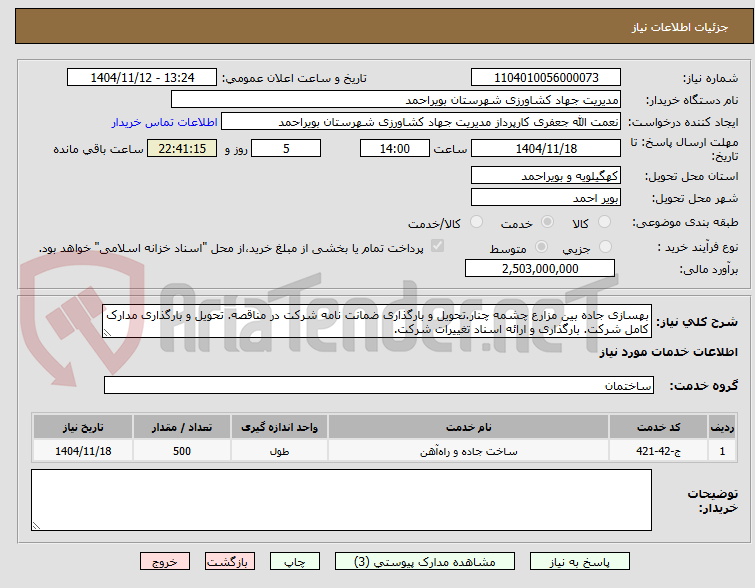Click quantity cell 500
This screenshot has width=755, height=588.
182,451
